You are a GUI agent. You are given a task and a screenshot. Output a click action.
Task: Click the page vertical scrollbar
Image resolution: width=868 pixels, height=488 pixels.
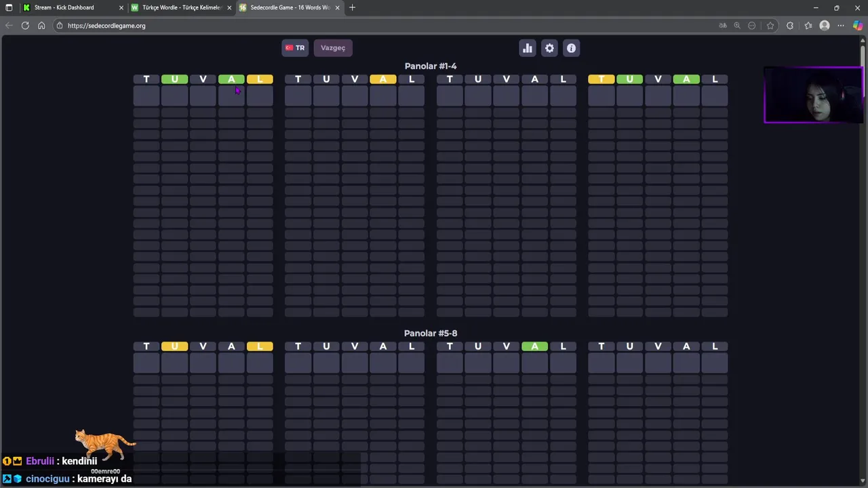863,261
